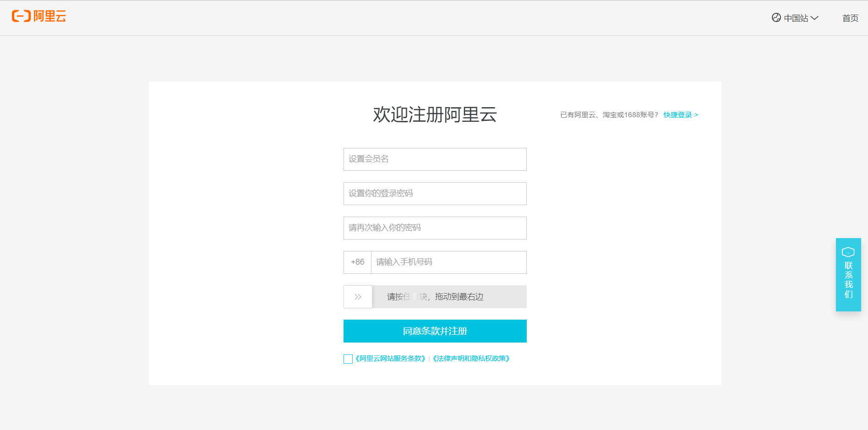The height and width of the screenshot is (430, 868).
Task: Click the 欢迎注册阿里云 heading
Action: [435, 114]
